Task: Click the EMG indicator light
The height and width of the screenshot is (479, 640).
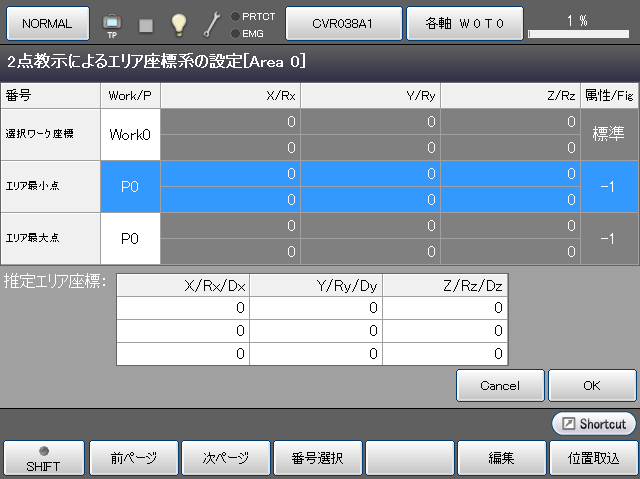Action: (235, 33)
